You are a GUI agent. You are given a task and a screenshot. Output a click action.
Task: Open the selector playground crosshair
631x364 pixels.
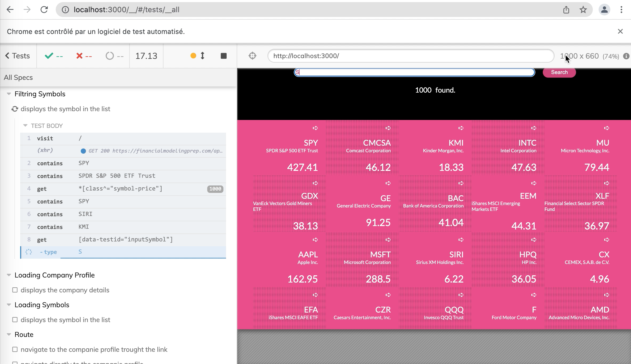(252, 56)
